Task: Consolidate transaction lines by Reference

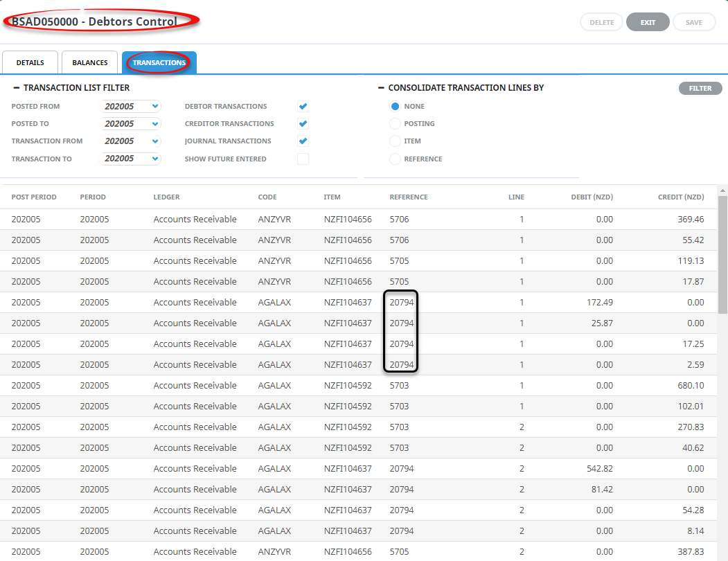Action: tap(395, 159)
